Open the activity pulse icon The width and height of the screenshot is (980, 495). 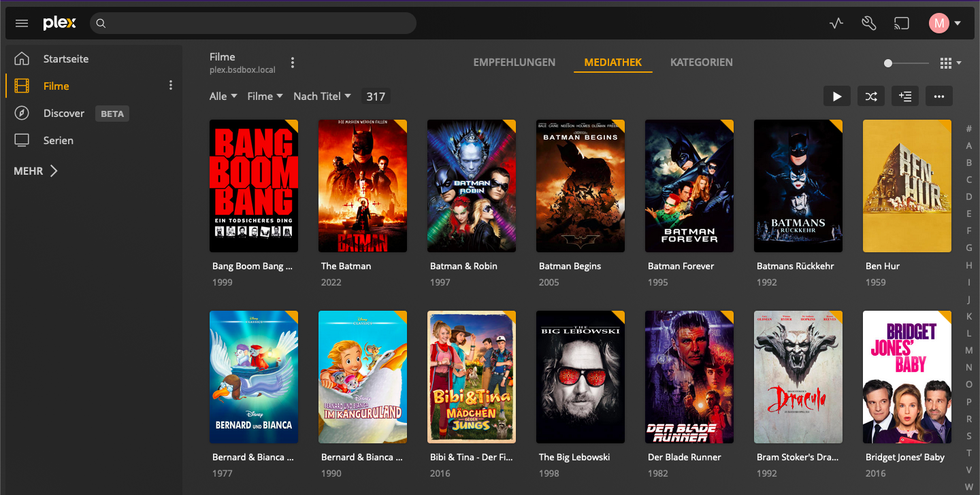pos(836,23)
